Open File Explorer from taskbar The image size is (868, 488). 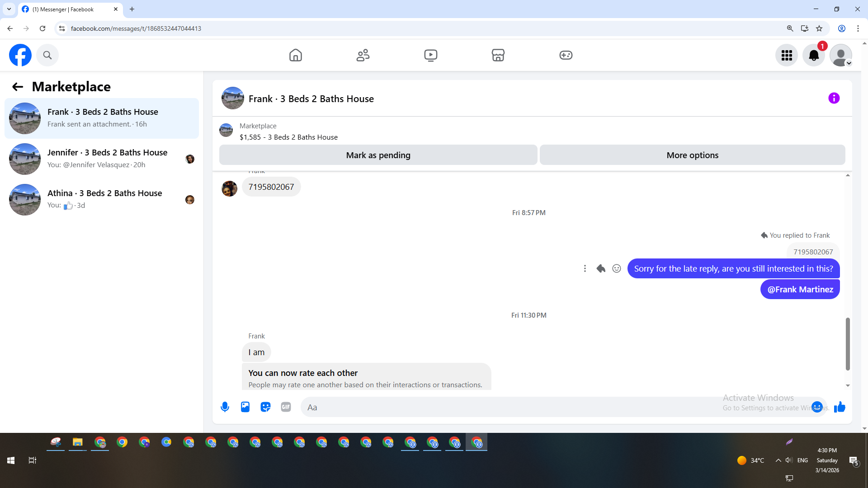click(78, 442)
